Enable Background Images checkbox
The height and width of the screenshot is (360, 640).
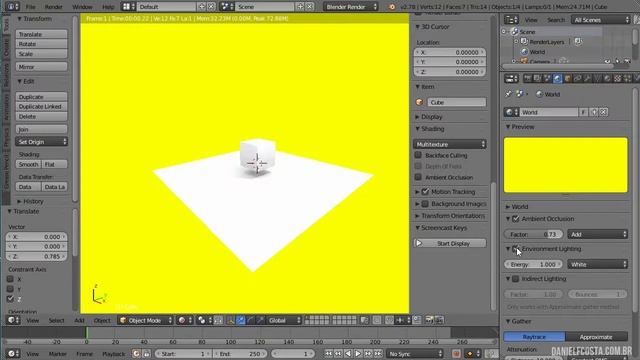pyautogui.click(x=425, y=203)
